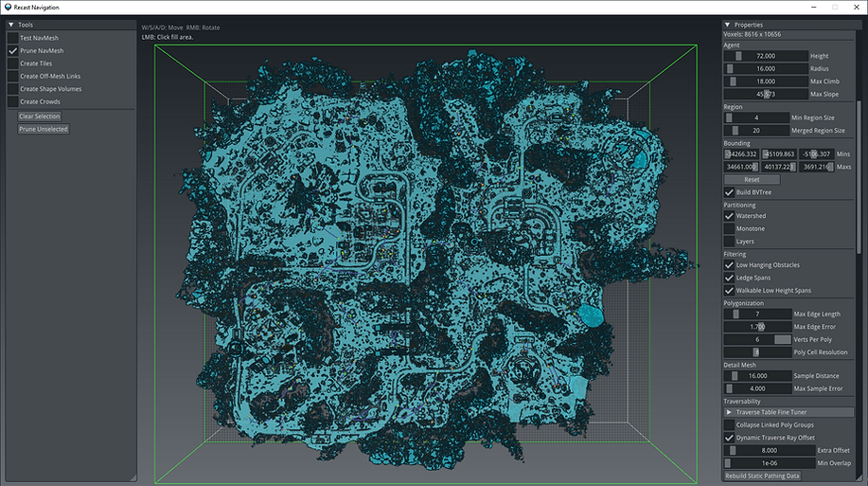The height and width of the screenshot is (486, 868).
Task: Click the Properties panel scrollbar
Action: 859,177
